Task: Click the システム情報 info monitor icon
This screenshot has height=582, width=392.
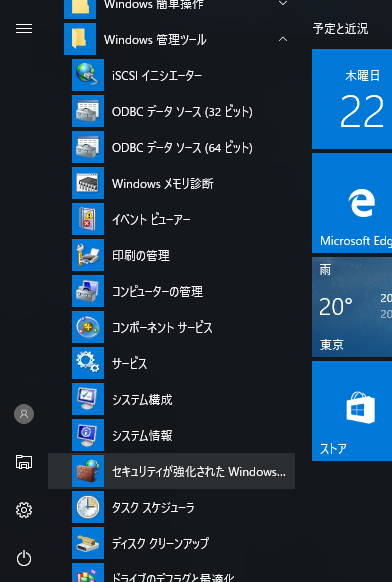Action: click(88, 435)
